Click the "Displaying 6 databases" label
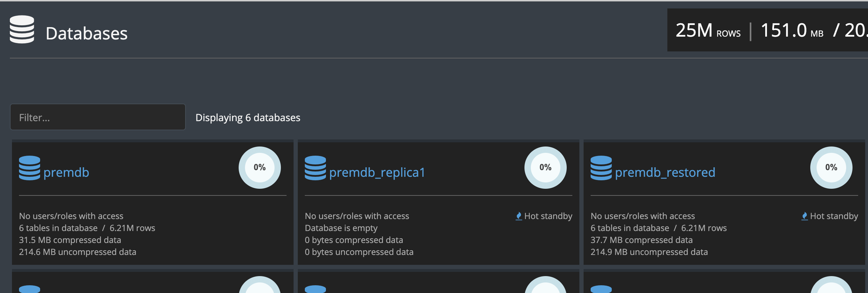The height and width of the screenshot is (293, 868). 248,118
